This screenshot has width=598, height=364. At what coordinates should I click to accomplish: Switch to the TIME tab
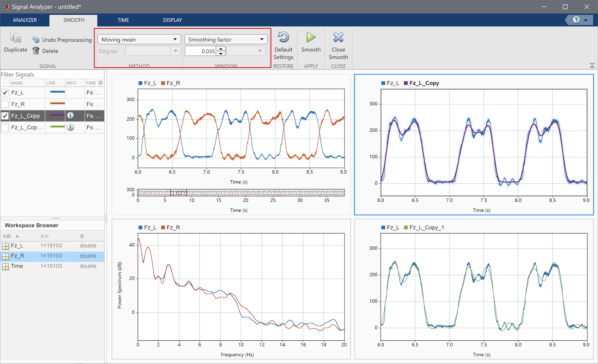tap(123, 20)
